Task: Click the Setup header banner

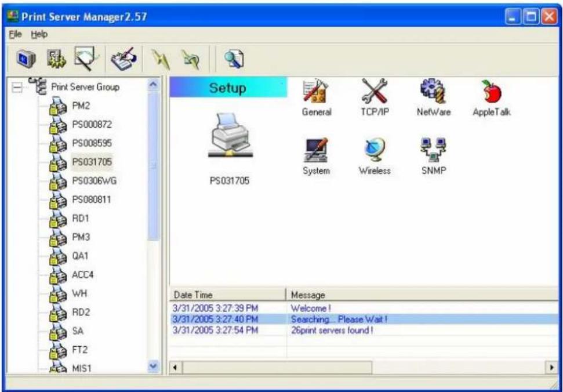Action: pyautogui.click(x=228, y=87)
